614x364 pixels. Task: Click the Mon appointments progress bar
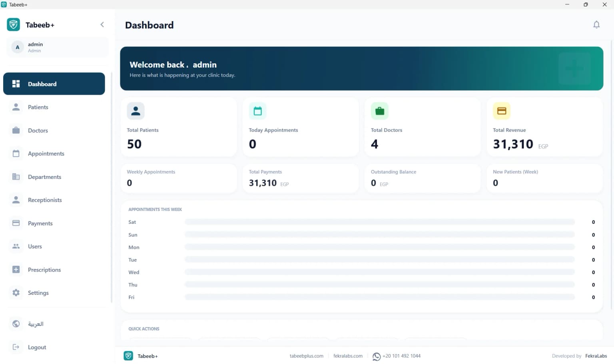(380, 247)
